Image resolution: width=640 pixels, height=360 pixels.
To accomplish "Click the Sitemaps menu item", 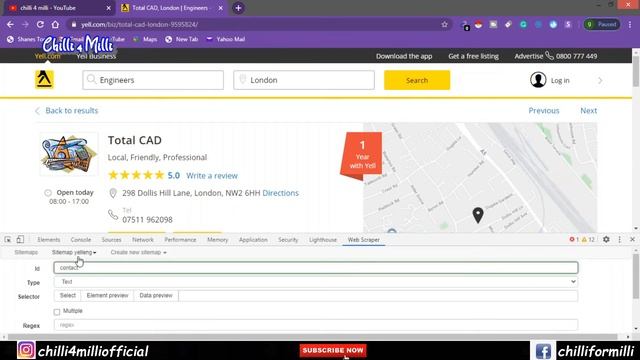I will 26,253.
